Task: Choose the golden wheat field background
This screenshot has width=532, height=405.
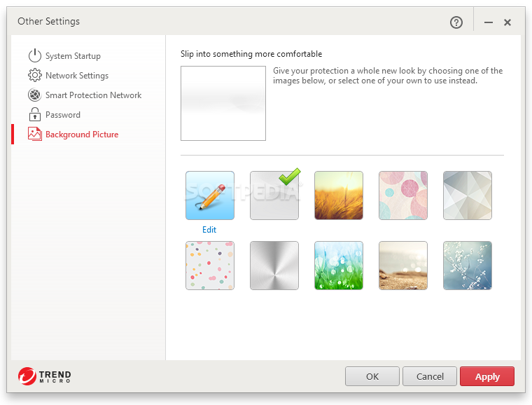Action: 339,195
